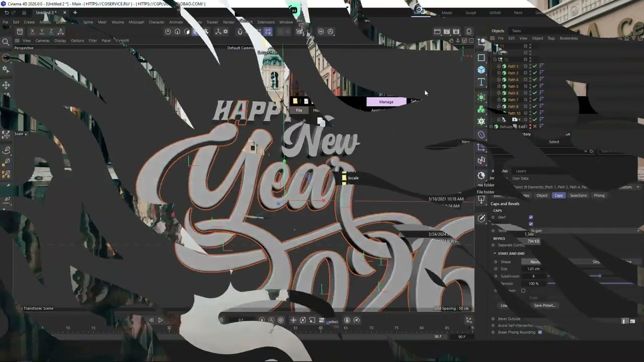Open the N-gon tessellation type dropdown
Image resolution: width=644 pixels, height=362 pixels.
[583, 231]
